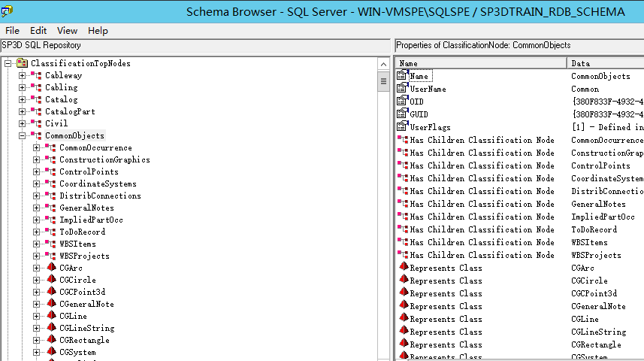
Task: Click the CGArc class icon in tree
Action: click(x=51, y=267)
